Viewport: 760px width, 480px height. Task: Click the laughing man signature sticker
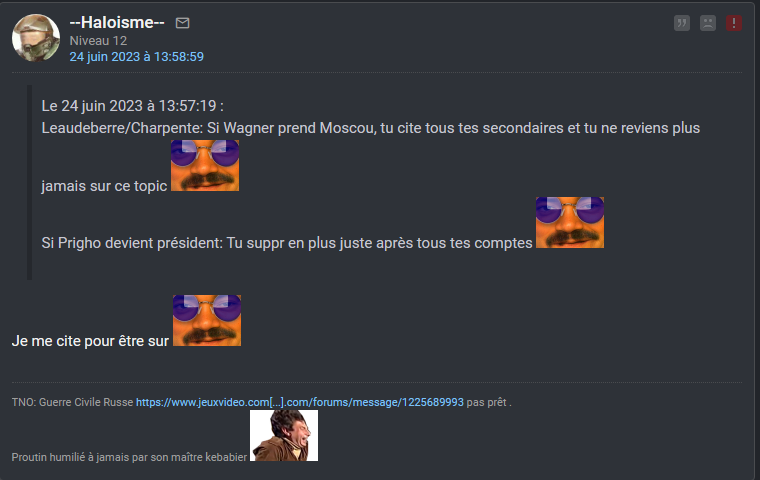point(284,435)
